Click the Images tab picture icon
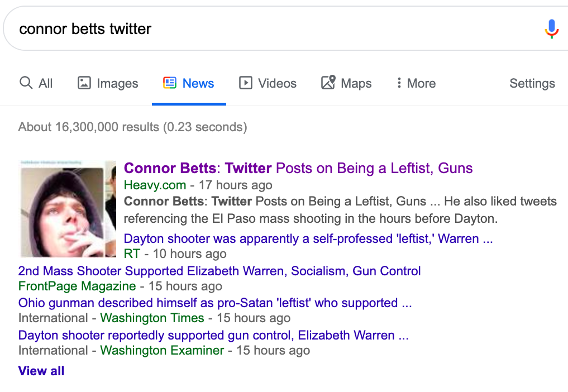 pos(84,83)
